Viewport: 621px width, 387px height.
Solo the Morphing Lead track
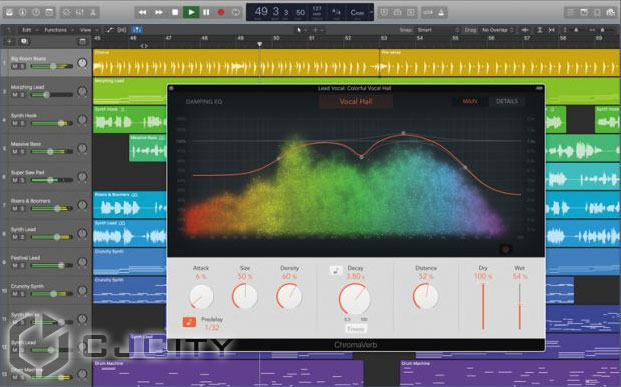pos(22,95)
